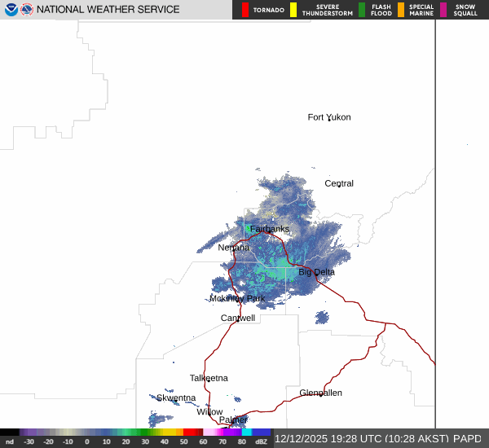The height and width of the screenshot is (448, 489).
Task: Click the PAPD radar station identifier
Action: [x=469, y=438]
